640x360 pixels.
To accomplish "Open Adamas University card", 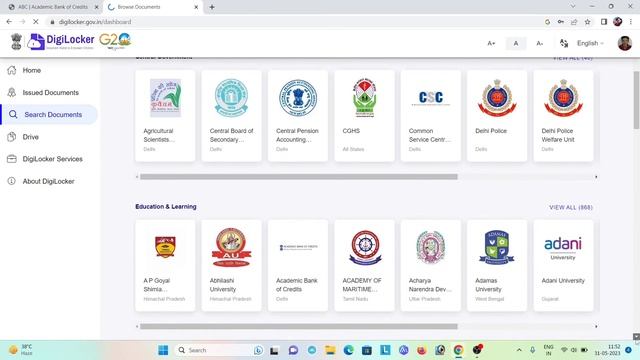I will 497,266.
